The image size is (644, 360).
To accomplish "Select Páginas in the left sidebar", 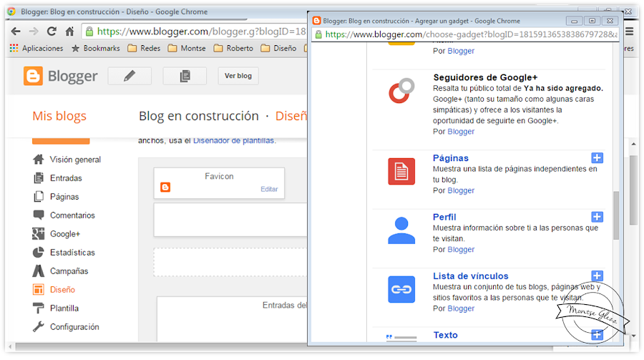I will [64, 197].
